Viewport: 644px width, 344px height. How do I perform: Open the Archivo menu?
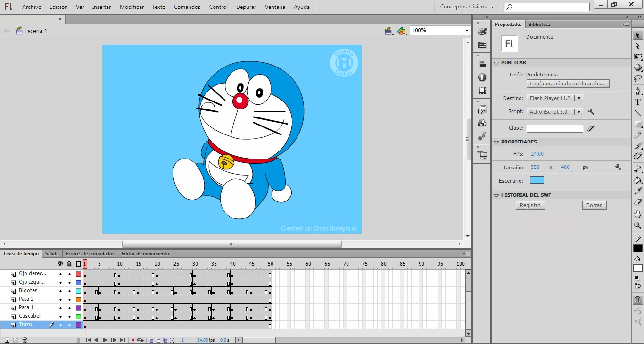(32, 7)
